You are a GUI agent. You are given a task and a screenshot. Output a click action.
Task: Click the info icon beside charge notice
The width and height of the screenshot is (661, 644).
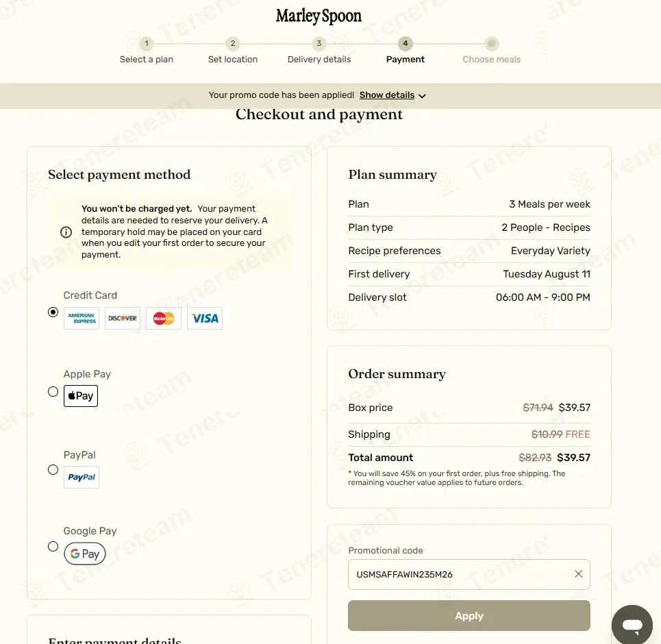[x=66, y=232]
